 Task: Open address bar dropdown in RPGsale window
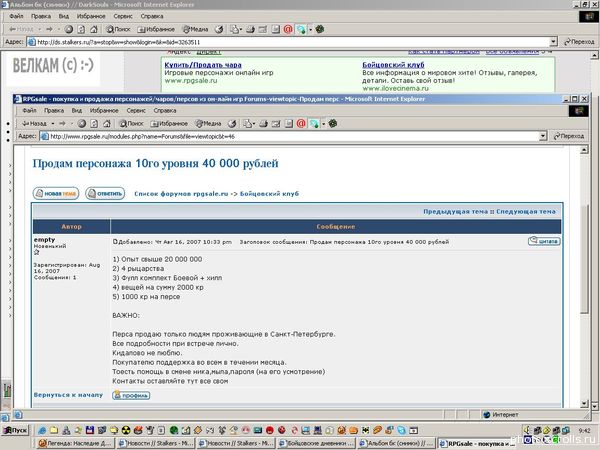[543, 136]
